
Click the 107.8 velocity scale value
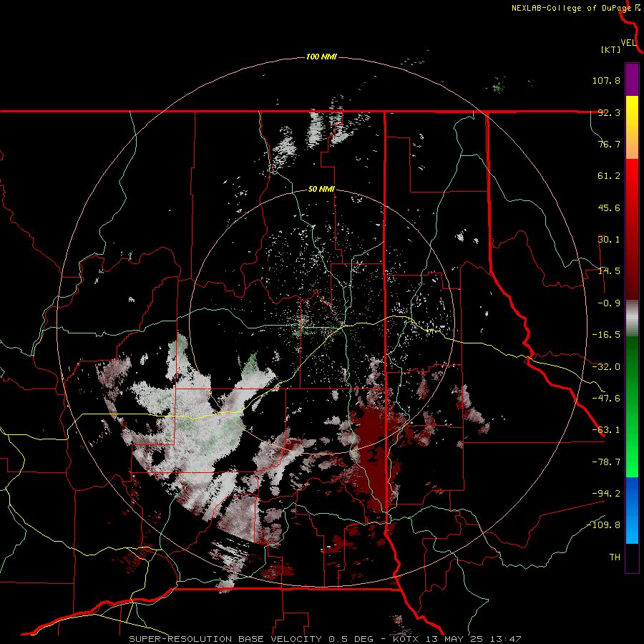pos(606,80)
